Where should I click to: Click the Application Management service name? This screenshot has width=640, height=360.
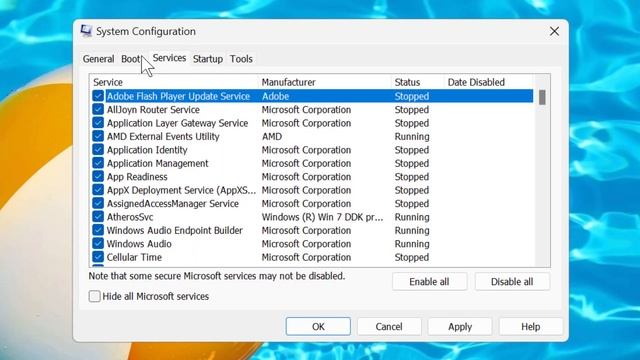[x=158, y=163]
